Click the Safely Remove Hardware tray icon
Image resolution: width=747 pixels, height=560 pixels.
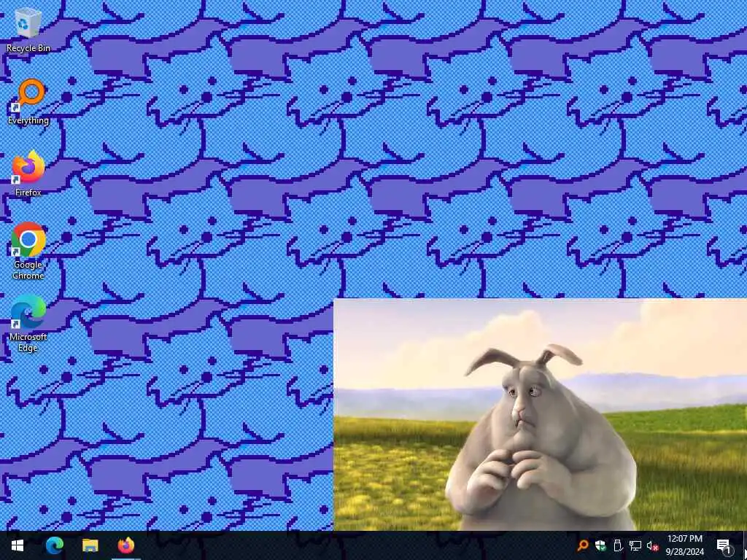[x=617, y=545]
